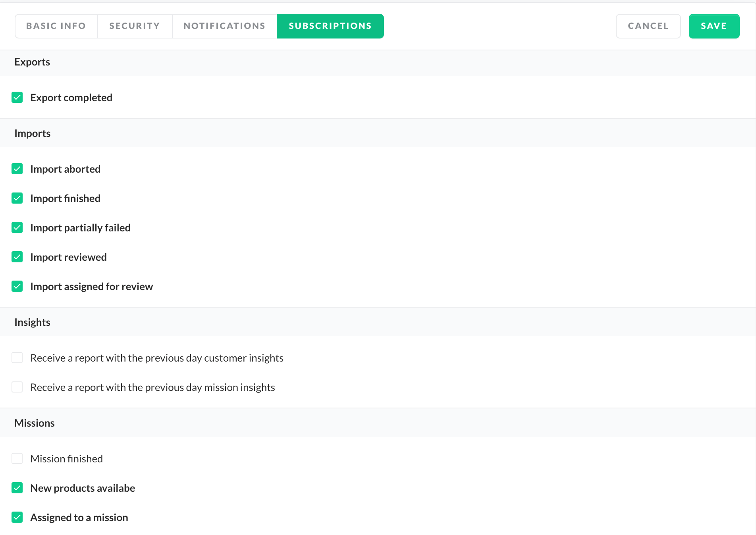Save the subscription settings
This screenshot has width=756, height=535.
(714, 26)
